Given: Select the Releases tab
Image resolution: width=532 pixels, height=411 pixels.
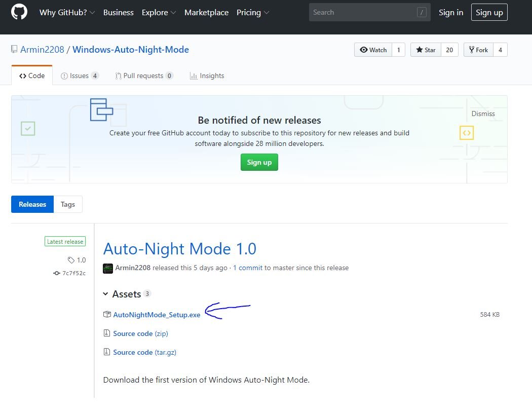Looking at the screenshot, I should tap(32, 204).
